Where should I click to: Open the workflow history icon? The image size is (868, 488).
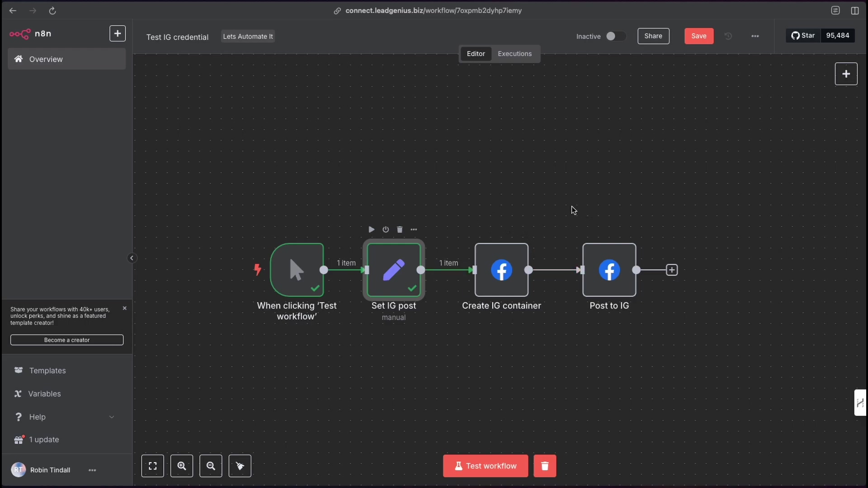(x=728, y=36)
